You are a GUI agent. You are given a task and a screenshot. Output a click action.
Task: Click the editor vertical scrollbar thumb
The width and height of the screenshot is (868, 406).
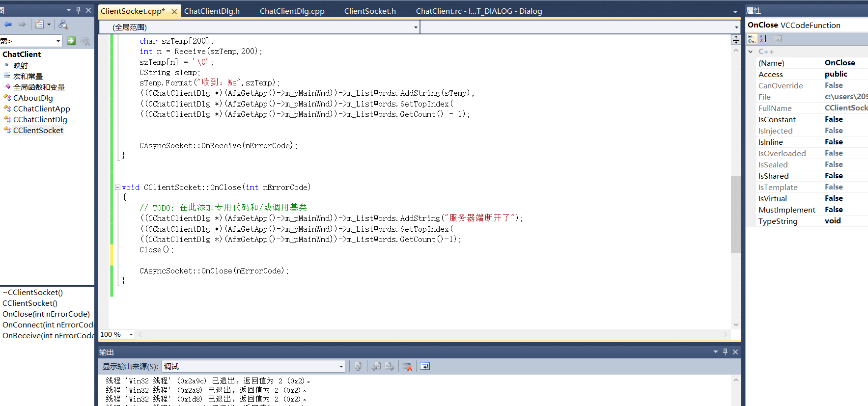[x=736, y=214]
